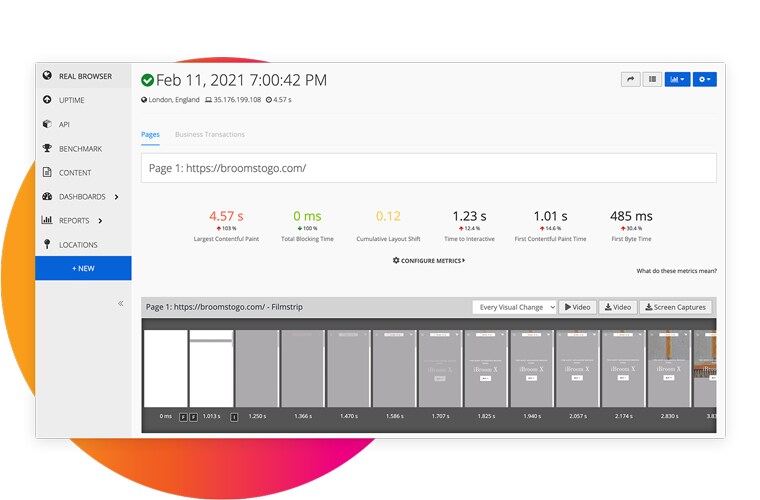Click the 1.23 s Time to Interactive value
Viewport: 760px width, 500px height.
tap(469, 216)
